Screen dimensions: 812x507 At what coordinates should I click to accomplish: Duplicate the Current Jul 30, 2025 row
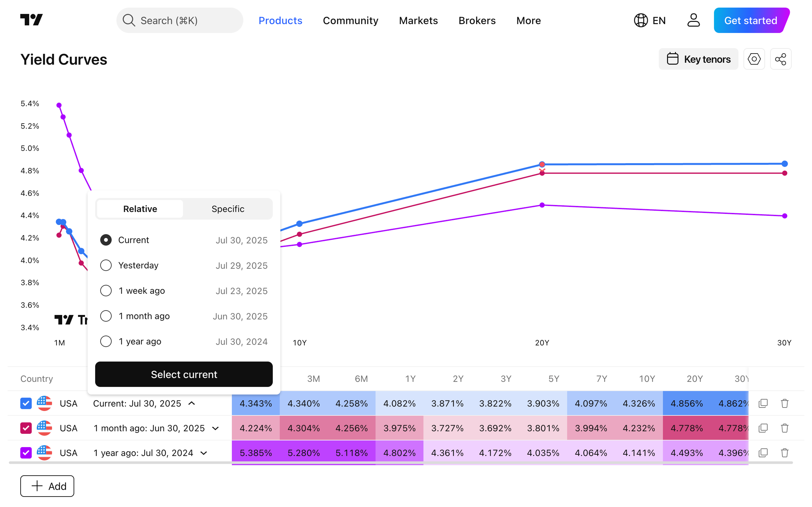(763, 403)
